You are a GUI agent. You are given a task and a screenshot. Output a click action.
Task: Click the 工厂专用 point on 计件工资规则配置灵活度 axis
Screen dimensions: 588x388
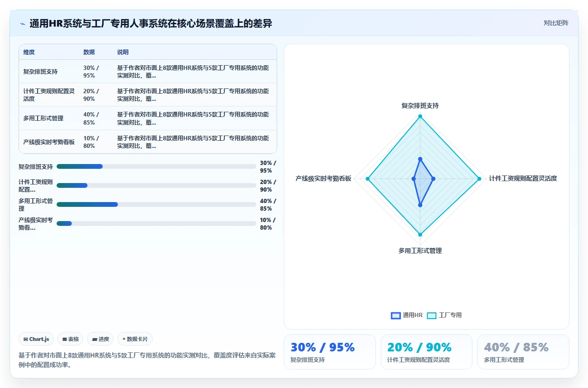coord(479,179)
